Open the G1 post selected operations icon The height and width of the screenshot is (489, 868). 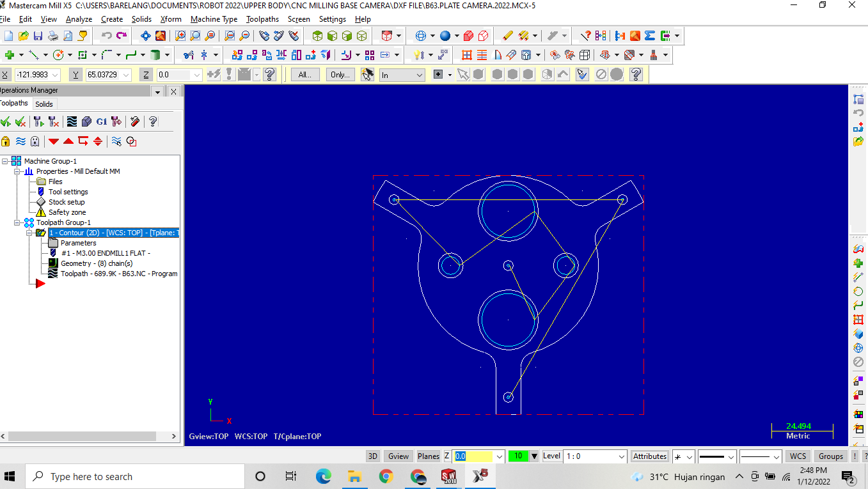click(x=101, y=121)
